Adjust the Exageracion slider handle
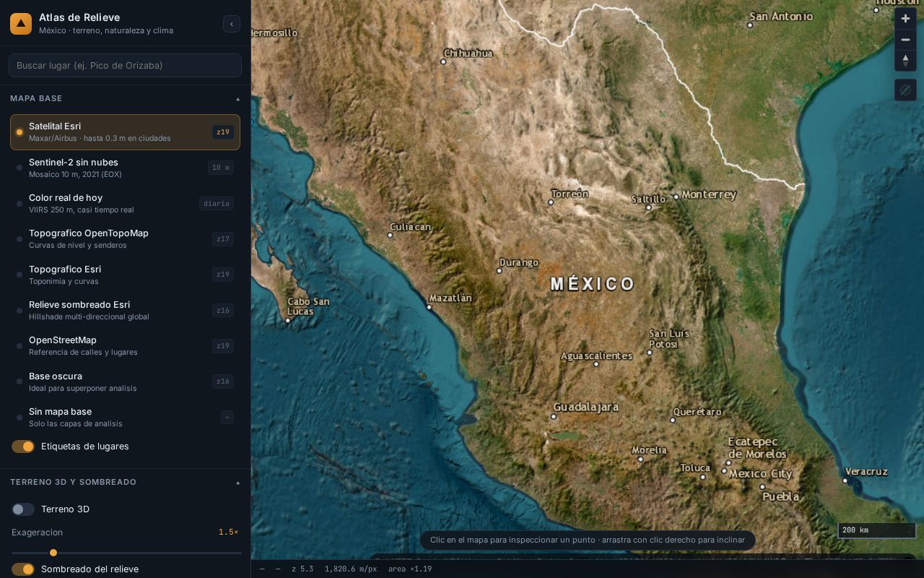 (x=53, y=553)
